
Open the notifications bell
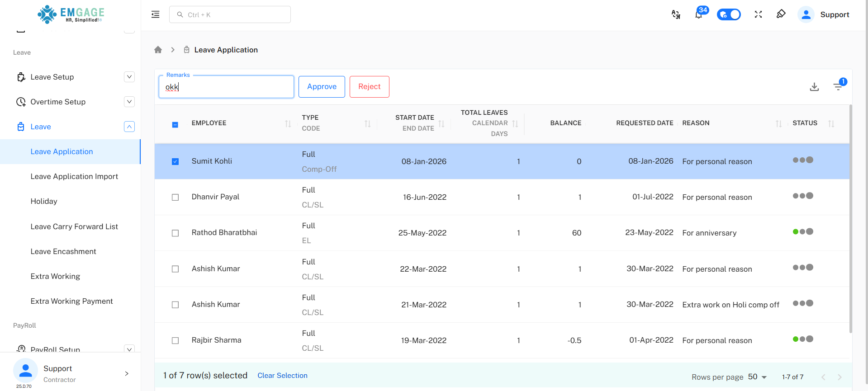pos(698,14)
